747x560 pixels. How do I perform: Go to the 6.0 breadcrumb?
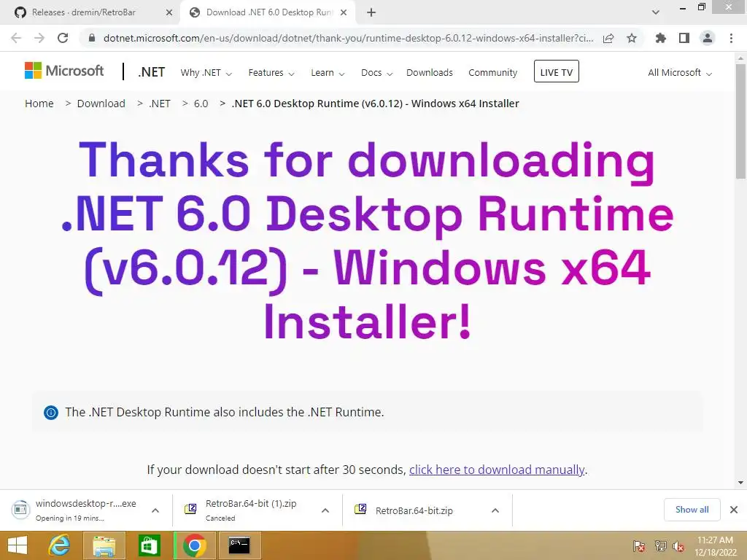pyautogui.click(x=201, y=104)
